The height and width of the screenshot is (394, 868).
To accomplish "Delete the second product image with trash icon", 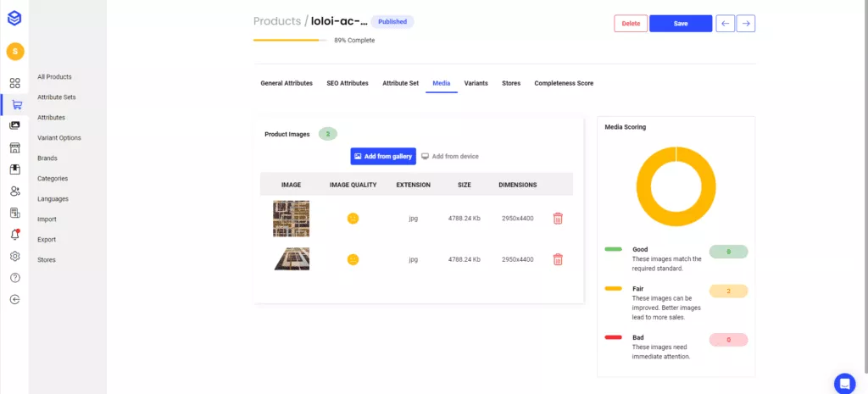I will click(x=558, y=259).
